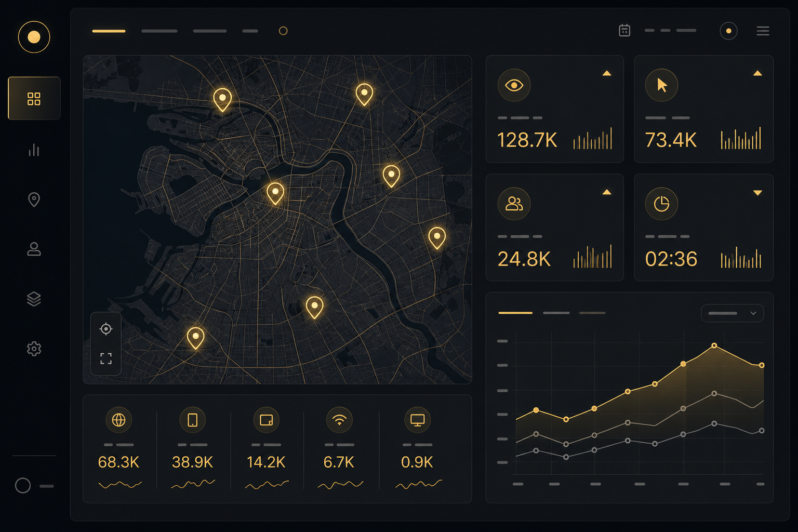Toggle the small circle indicator after top tabs
798x532 pixels.
click(x=283, y=31)
